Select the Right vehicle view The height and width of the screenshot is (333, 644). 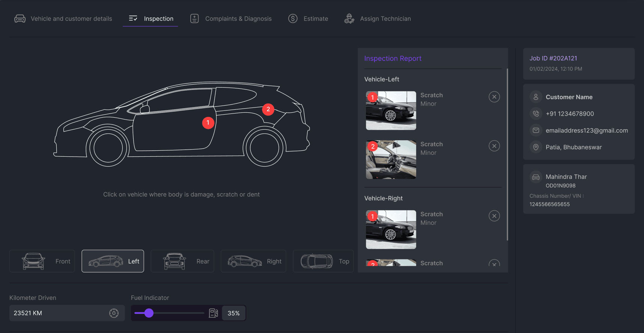253,261
